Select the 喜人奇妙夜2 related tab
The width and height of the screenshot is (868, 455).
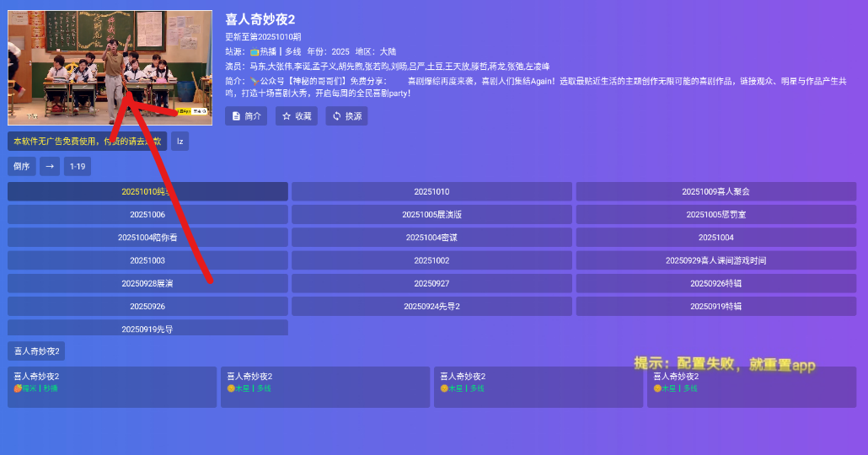click(36, 351)
